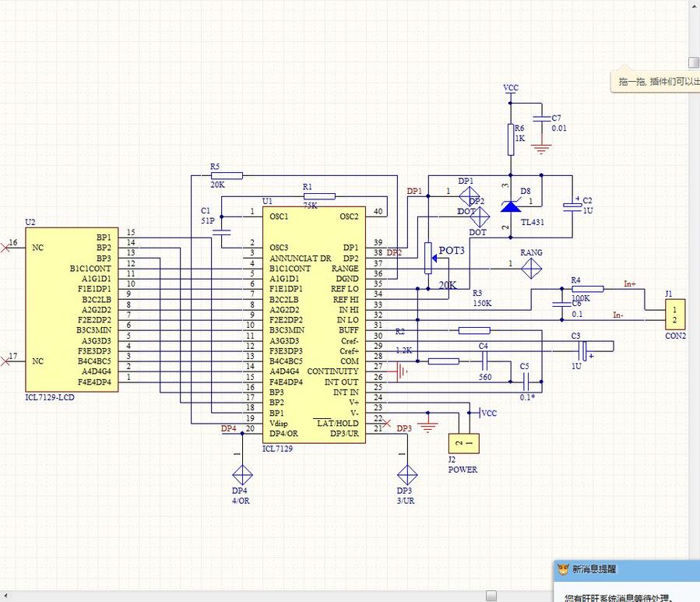Click the 'LAT/HOLD' pin name

(x=337, y=423)
